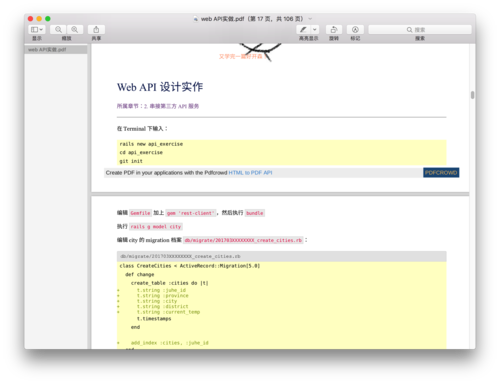500x384 pixels.
Task: Click the 'bundle' inline code
Action: (255, 213)
